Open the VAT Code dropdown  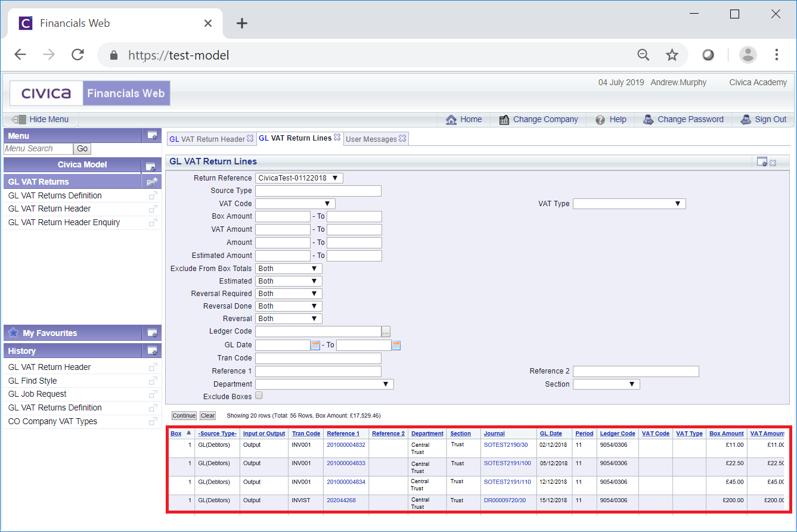pyautogui.click(x=296, y=204)
